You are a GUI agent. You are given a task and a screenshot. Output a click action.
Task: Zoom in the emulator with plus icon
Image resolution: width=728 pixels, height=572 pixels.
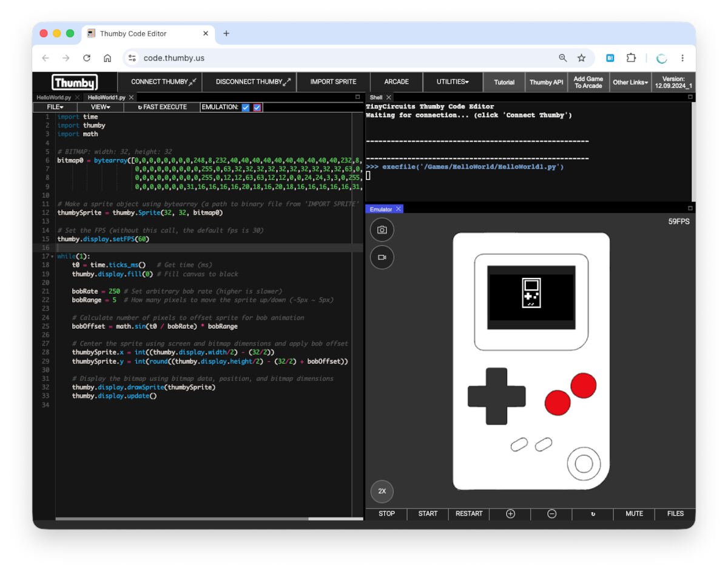click(510, 514)
